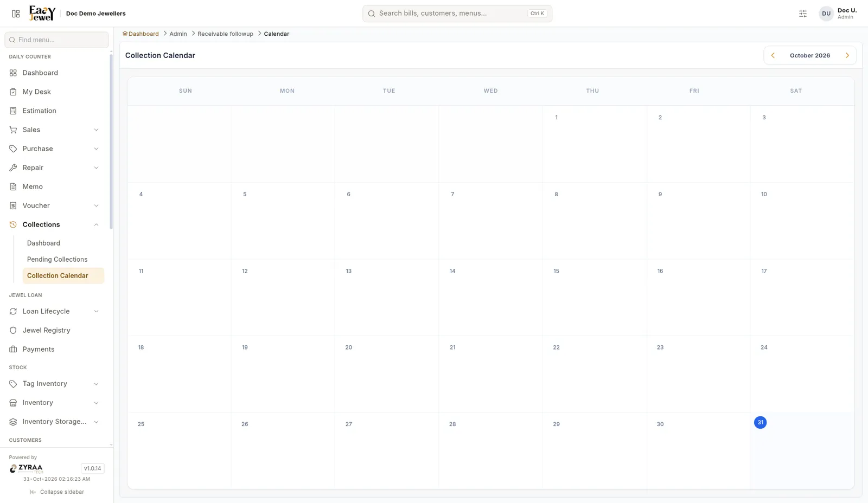Expand the Voucher menu chevron
Viewport: 868px width, 503px height.
[x=96, y=205]
